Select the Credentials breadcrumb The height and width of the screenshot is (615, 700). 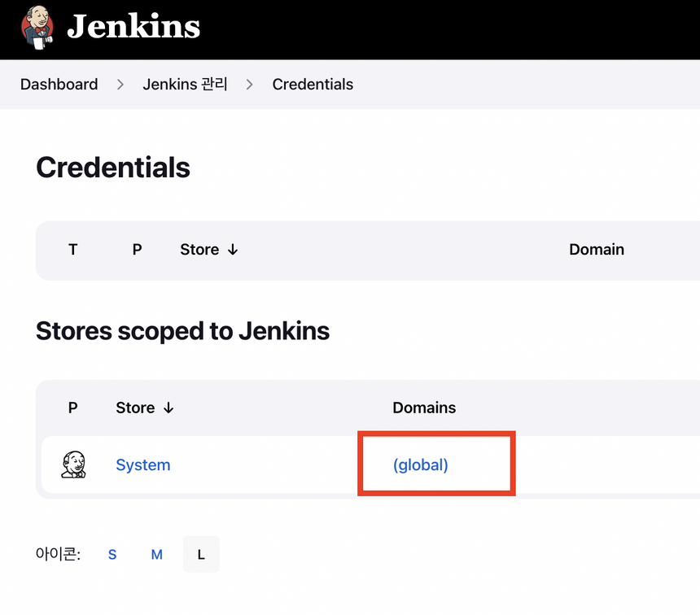pyautogui.click(x=313, y=85)
